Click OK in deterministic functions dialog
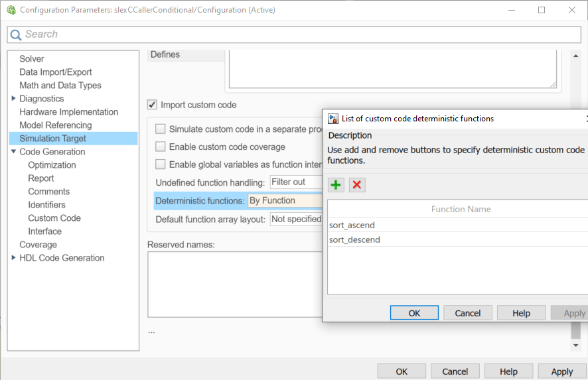Screen dimensions: 588x380 click(414, 313)
